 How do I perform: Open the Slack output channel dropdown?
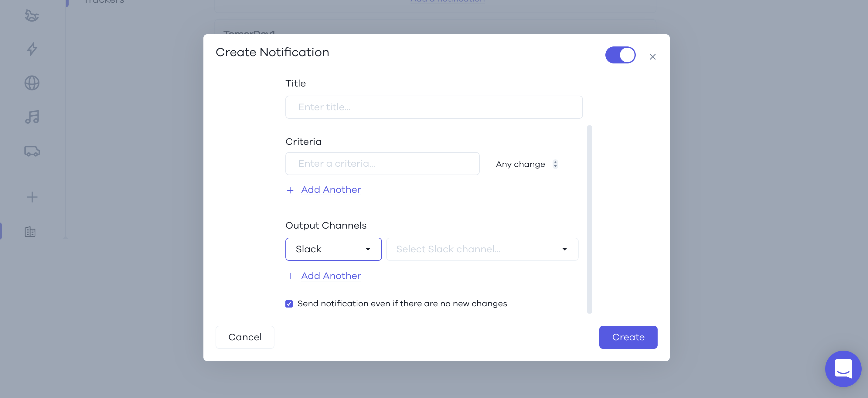(x=333, y=249)
